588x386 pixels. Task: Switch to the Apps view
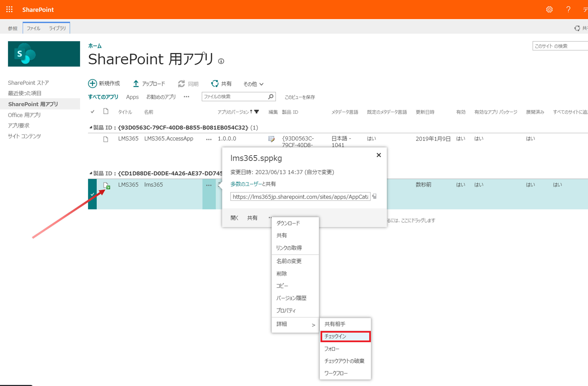coord(132,97)
